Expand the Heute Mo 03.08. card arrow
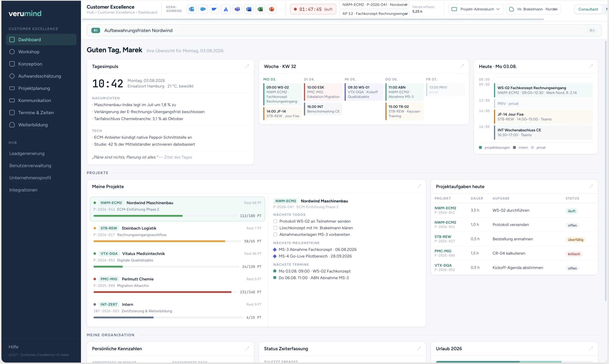Image resolution: width=609 pixels, height=364 pixels. pos(591,66)
